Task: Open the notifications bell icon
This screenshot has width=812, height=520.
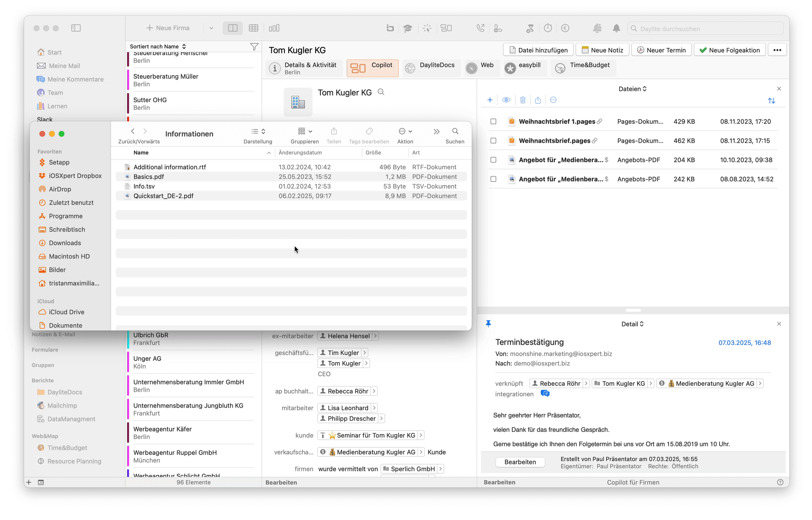Action: [x=616, y=28]
